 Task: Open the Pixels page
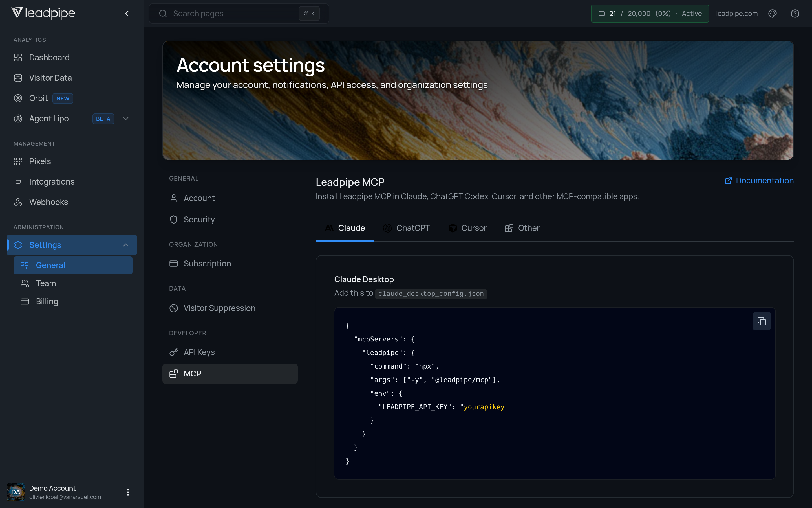tap(72, 161)
